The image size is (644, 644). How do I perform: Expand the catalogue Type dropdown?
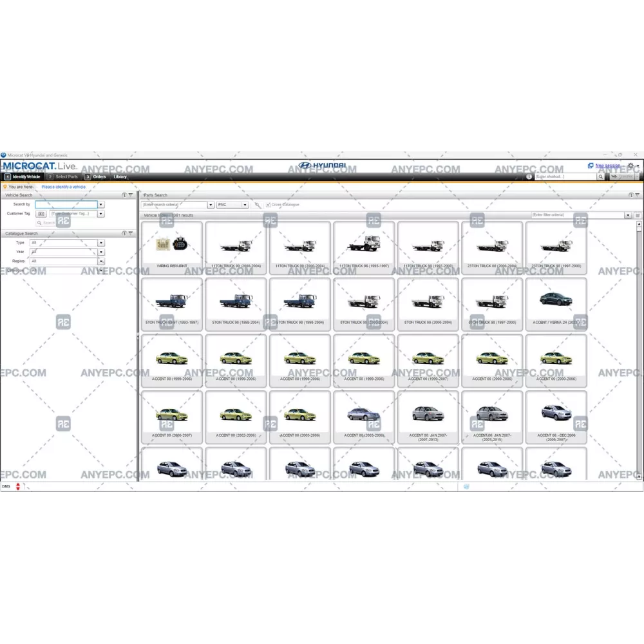tap(101, 243)
